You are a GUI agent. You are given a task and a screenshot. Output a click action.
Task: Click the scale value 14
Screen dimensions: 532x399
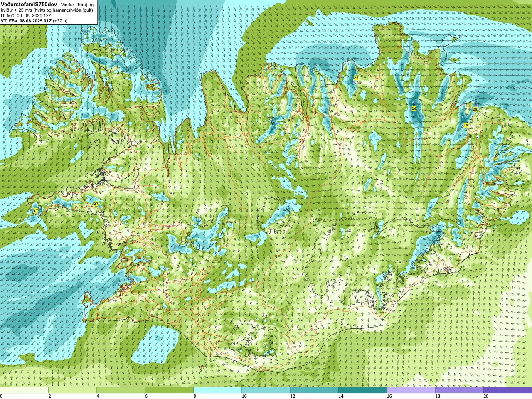341,396
